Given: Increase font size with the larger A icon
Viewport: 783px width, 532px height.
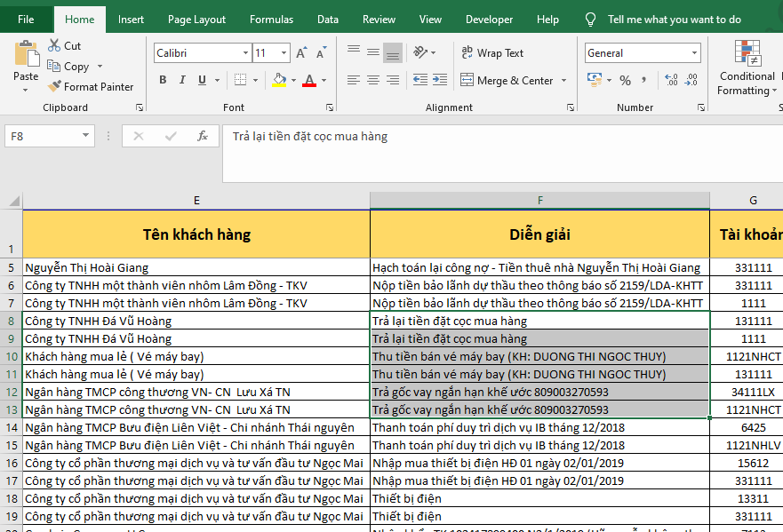Looking at the screenshot, I should (301, 53).
